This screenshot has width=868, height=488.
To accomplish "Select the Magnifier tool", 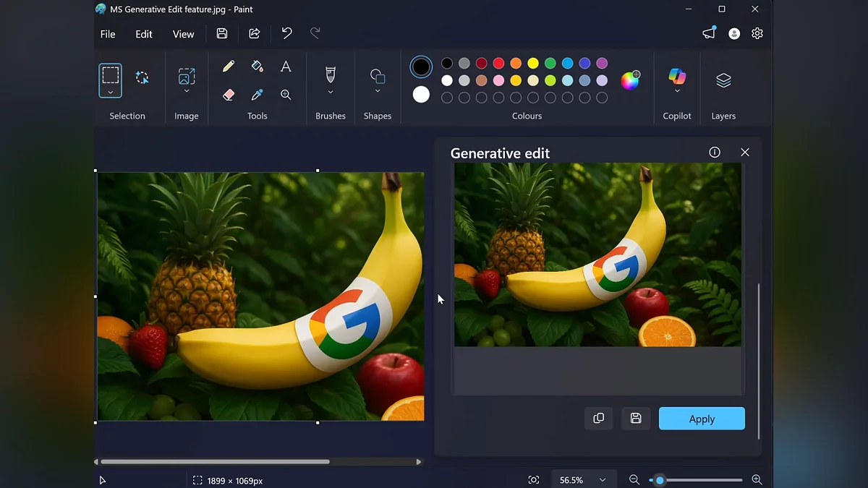I will 286,95.
